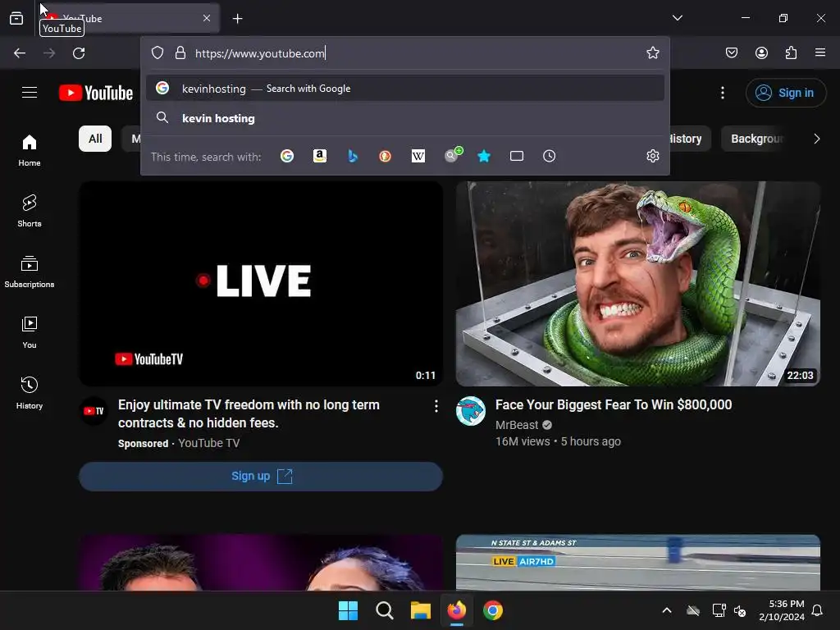This screenshot has width=840, height=630.
Task: Open search settings gear icon
Action: point(652,156)
